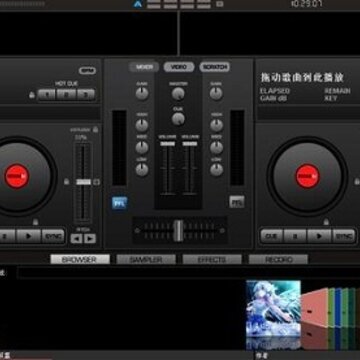The height and width of the screenshot is (360, 360).
Task: Click the crossfader handle
Action: (179, 230)
